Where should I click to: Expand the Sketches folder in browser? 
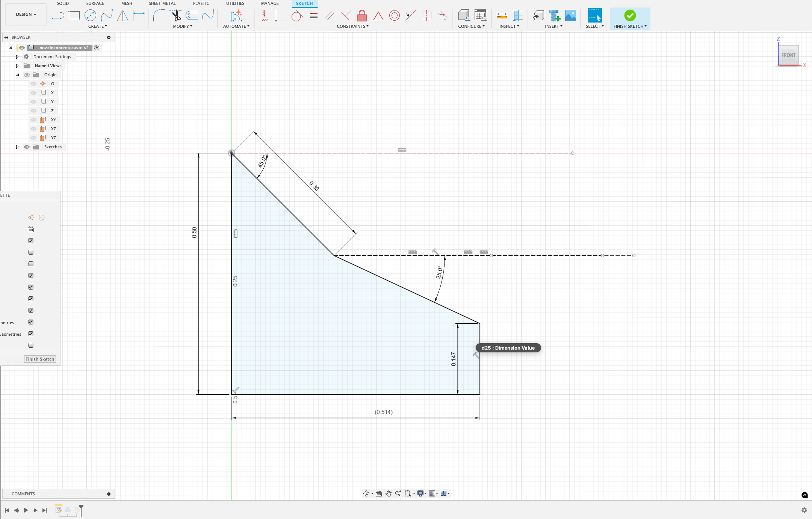click(17, 147)
